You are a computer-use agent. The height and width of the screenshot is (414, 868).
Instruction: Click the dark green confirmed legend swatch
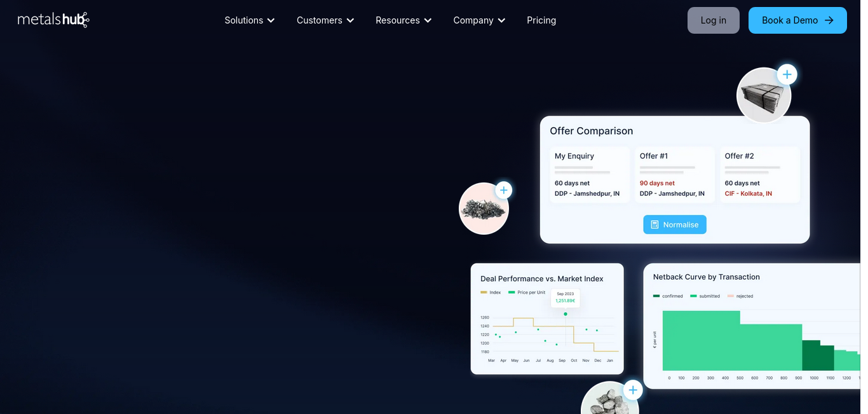point(656,296)
